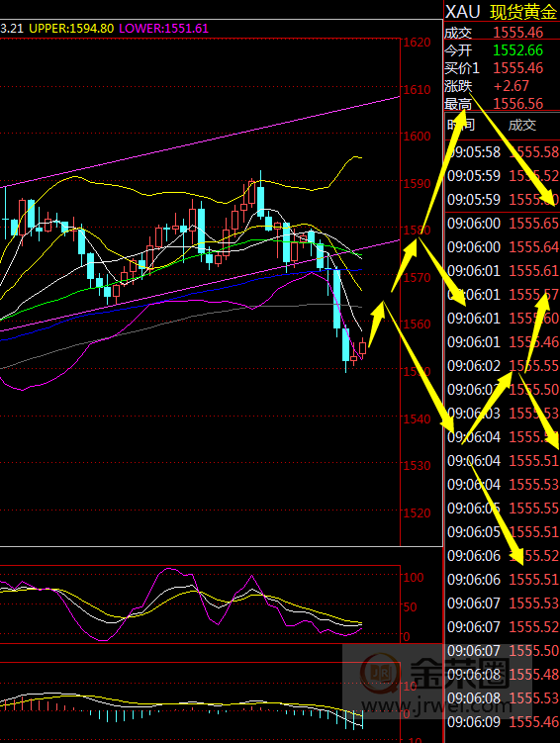Screen dimensions: 560x743
Task: Click the 涨跌 change value +2.67
Action: tap(512, 86)
